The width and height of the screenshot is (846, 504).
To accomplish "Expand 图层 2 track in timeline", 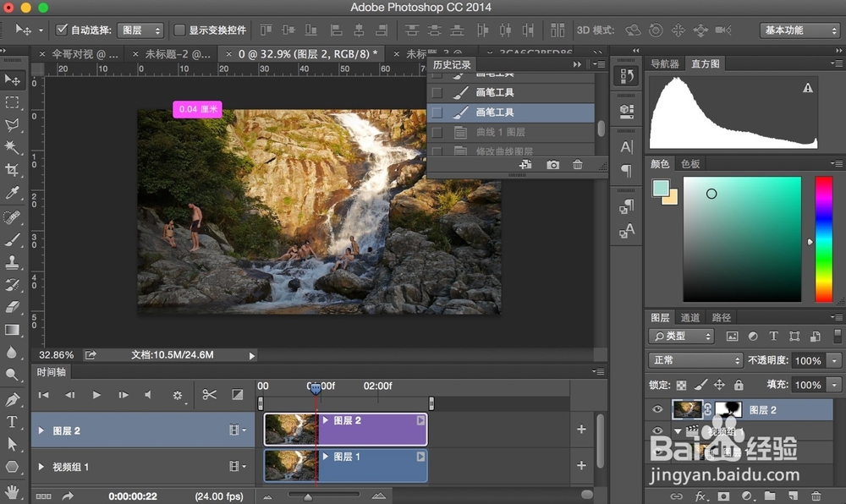I will 41,430.
